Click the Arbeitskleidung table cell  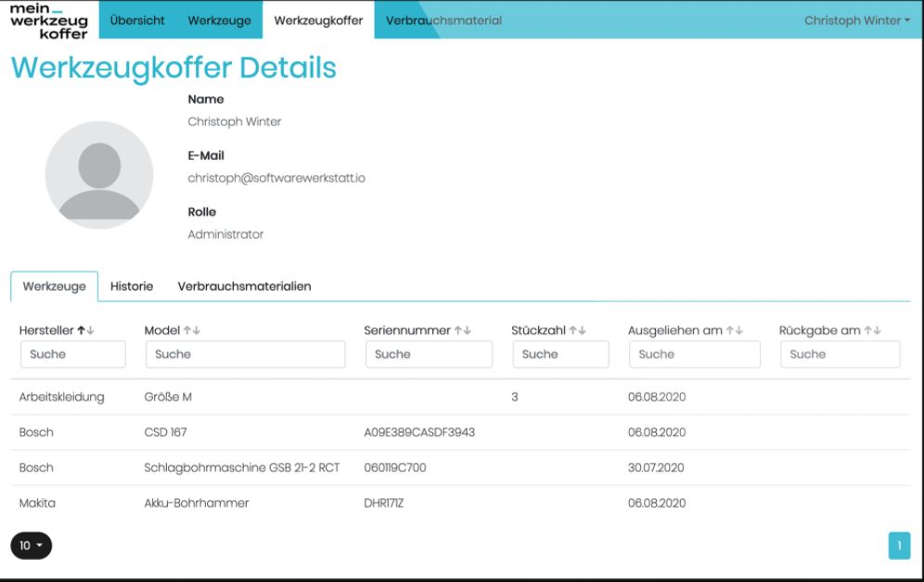[x=61, y=397]
